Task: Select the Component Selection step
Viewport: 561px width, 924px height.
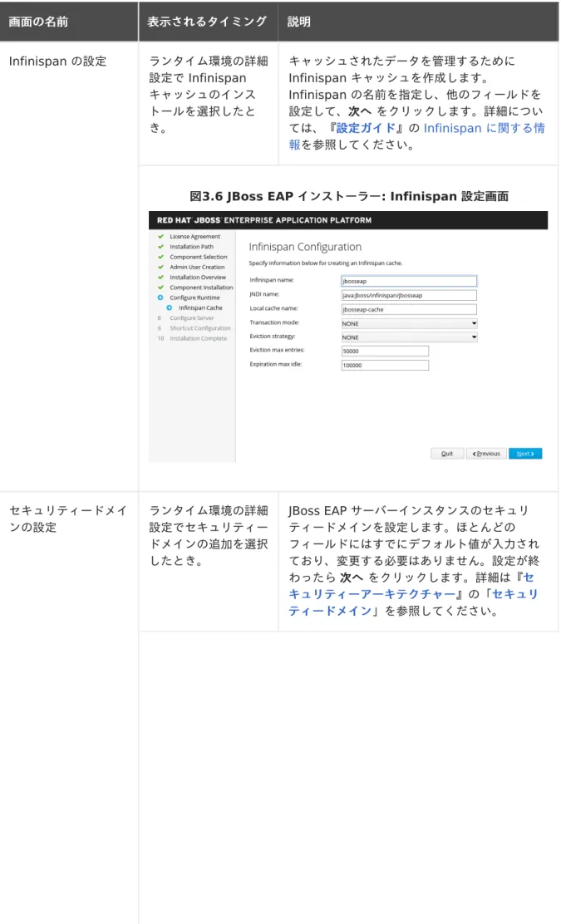Action: click(199, 257)
